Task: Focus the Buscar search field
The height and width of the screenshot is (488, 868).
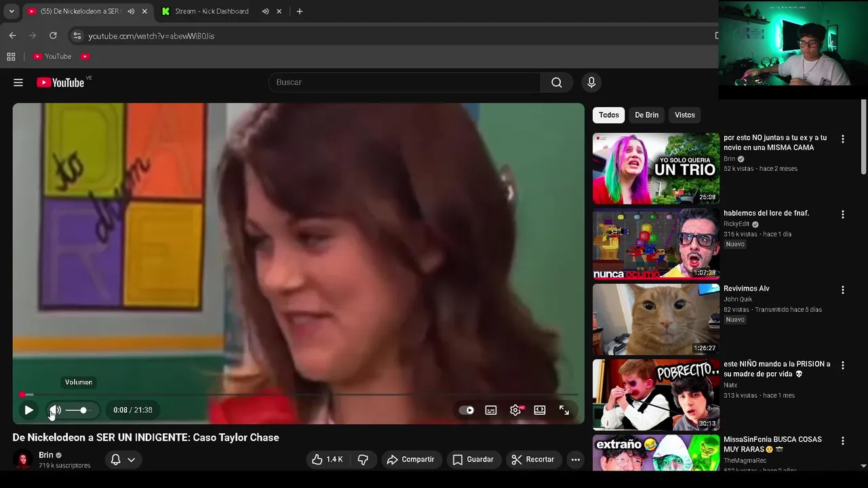Action: pyautogui.click(x=405, y=82)
